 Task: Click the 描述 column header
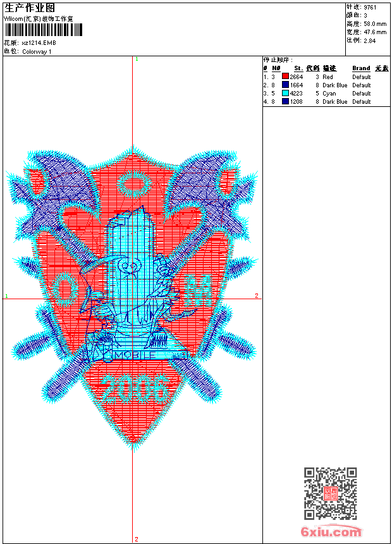click(329, 68)
